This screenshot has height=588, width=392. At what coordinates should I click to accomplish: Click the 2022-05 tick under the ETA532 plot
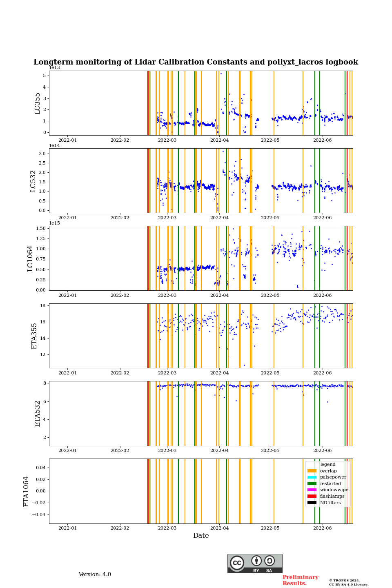click(x=270, y=451)
